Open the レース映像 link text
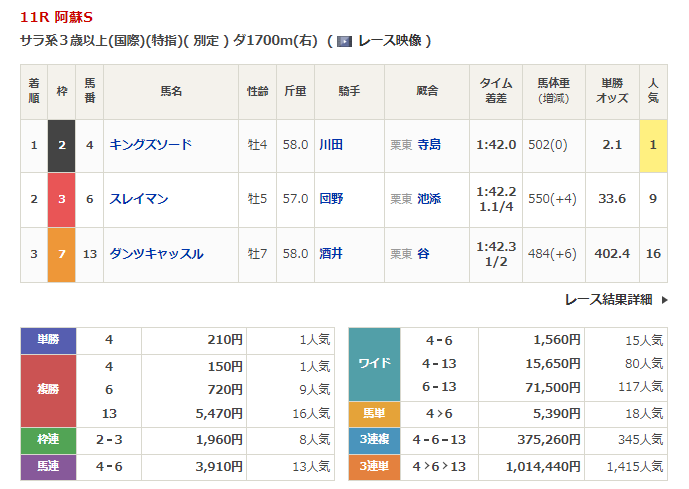Viewport: 689px width, 489px height. (x=389, y=41)
